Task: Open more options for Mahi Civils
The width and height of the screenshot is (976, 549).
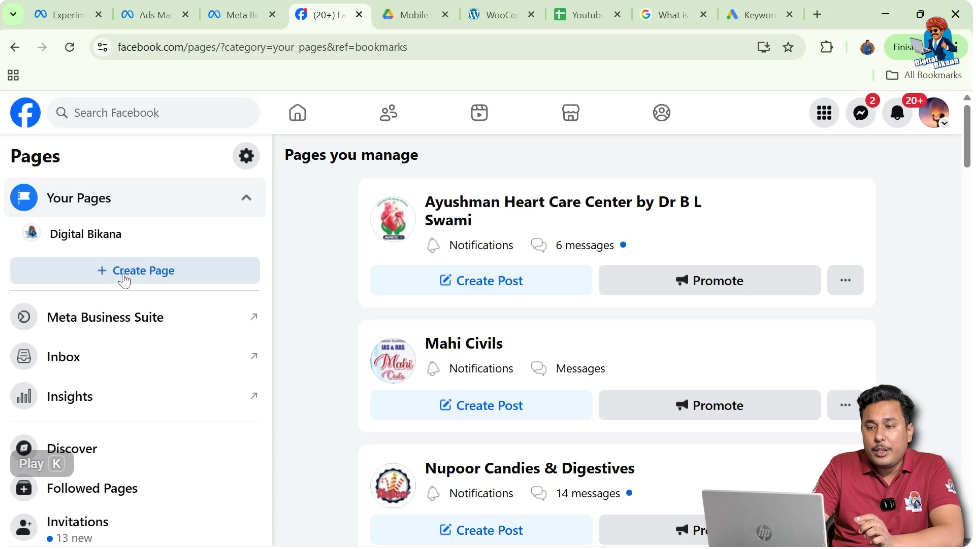Action: pyautogui.click(x=845, y=405)
